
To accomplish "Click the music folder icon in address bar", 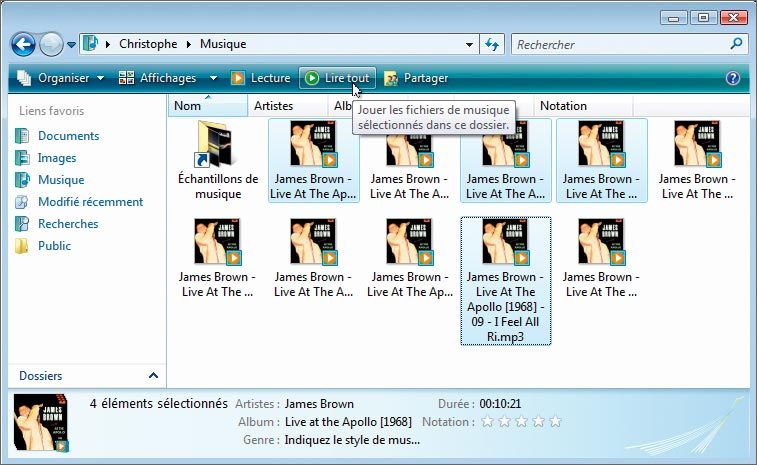I will tap(90, 44).
